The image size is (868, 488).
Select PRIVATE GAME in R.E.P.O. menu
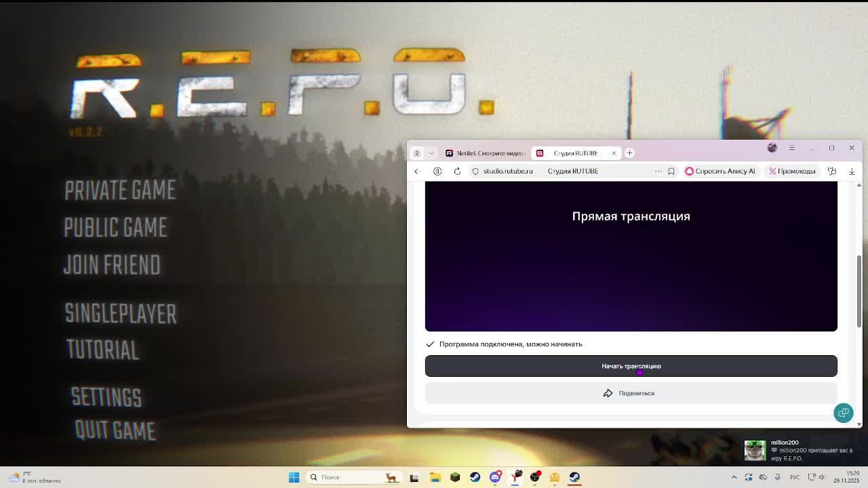(120, 190)
